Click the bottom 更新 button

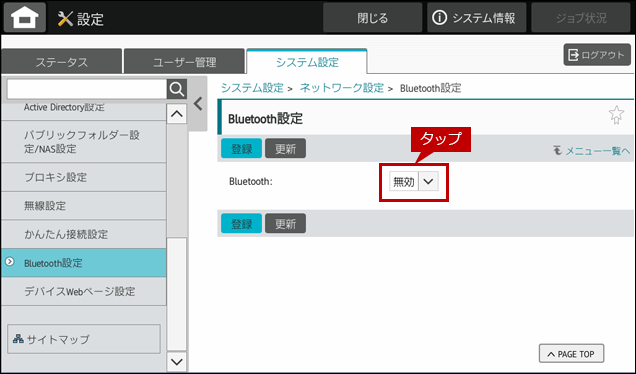pyautogui.click(x=285, y=224)
